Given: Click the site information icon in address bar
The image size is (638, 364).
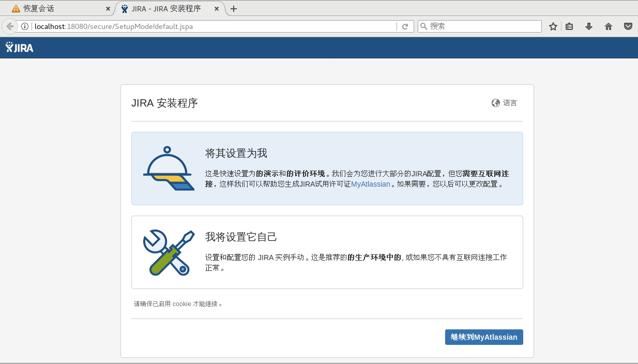Looking at the screenshot, I should [x=25, y=26].
